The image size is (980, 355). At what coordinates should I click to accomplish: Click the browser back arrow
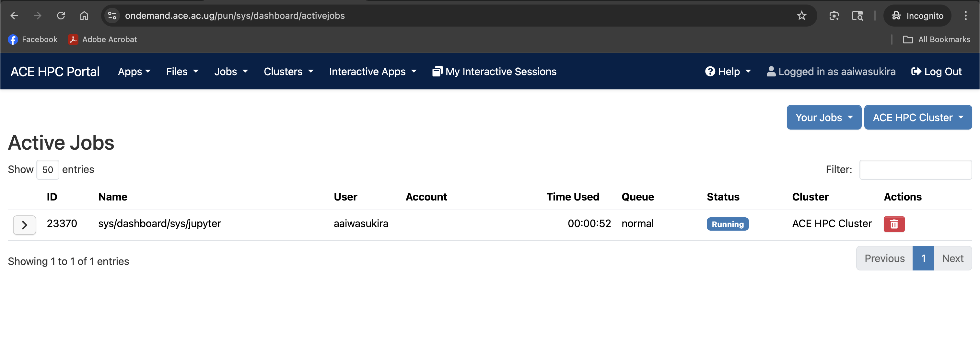(15, 16)
